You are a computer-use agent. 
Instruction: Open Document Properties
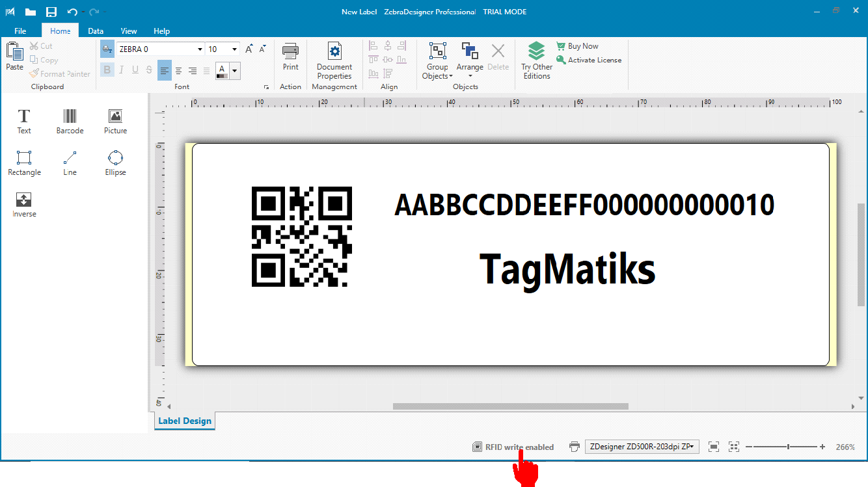click(x=334, y=62)
